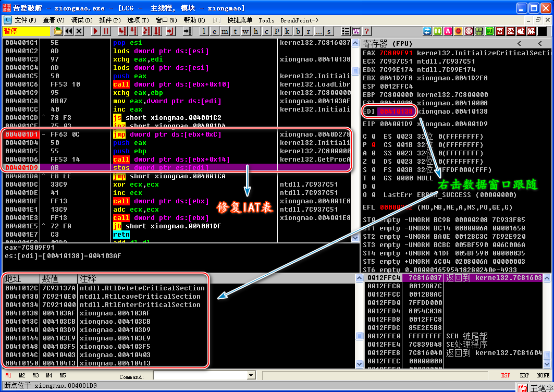
Task: Click the maroon target plugin icon
Action: [469, 31]
